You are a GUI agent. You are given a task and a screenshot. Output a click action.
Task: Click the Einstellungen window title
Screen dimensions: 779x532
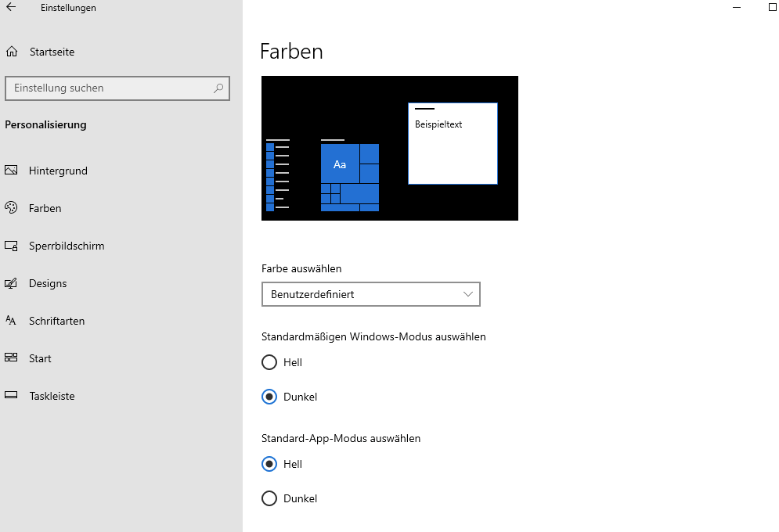[69, 8]
